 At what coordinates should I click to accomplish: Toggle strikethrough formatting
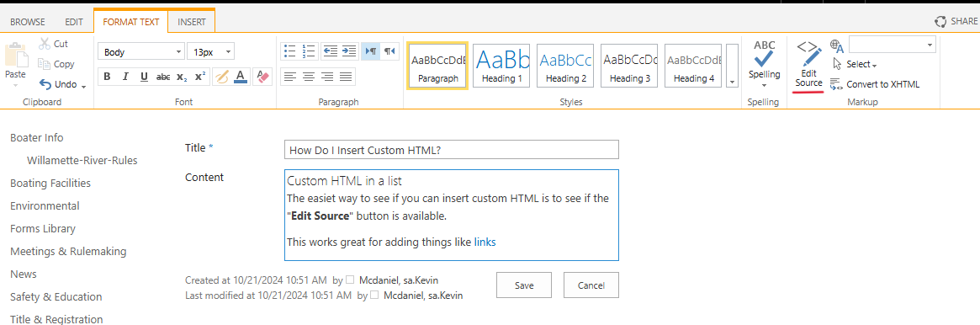pos(163,77)
